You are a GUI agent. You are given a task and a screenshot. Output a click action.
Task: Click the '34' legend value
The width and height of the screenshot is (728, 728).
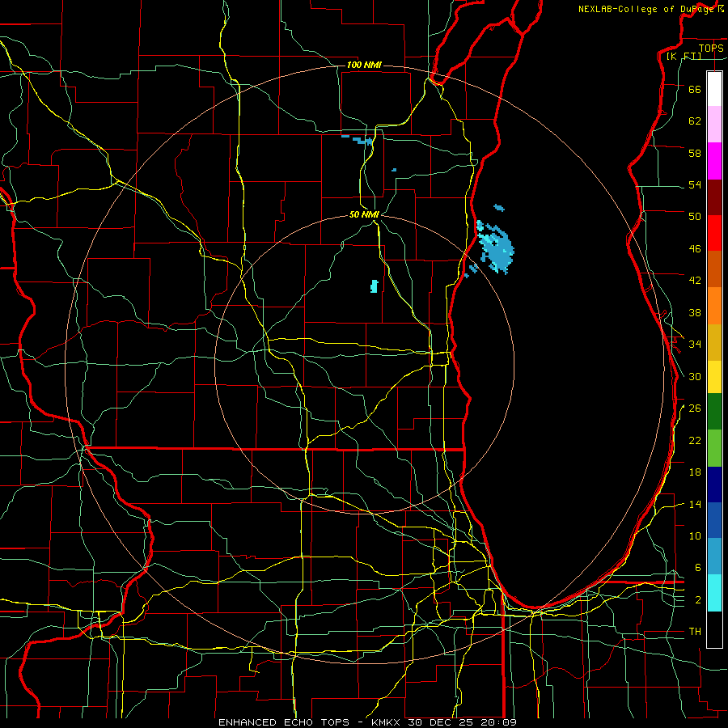(x=695, y=345)
